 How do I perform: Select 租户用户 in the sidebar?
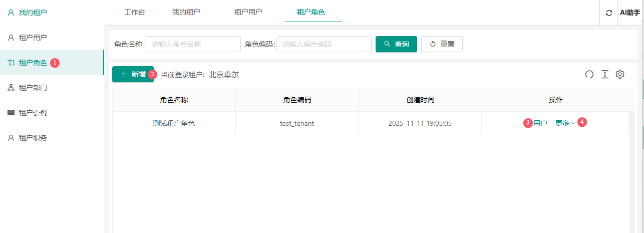pyautogui.click(x=33, y=38)
